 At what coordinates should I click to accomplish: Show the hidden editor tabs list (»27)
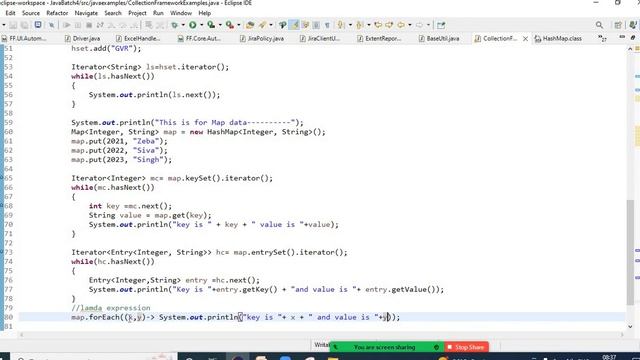click(x=602, y=38)
